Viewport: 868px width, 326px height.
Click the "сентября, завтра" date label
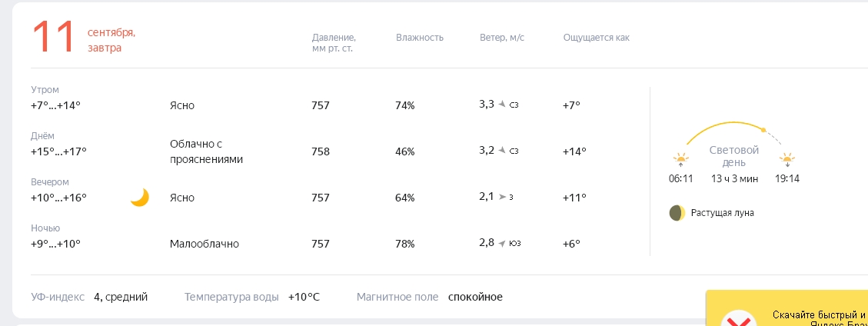[111, 41]
